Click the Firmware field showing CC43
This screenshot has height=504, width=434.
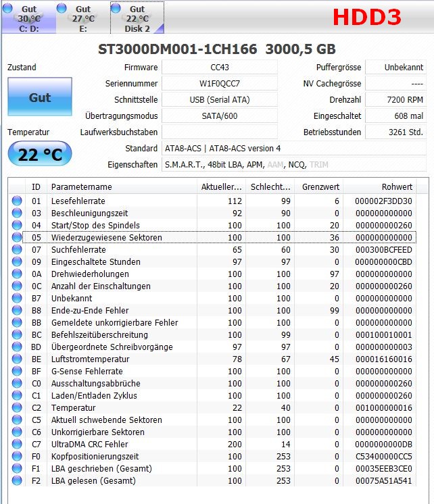click(220, 67)
